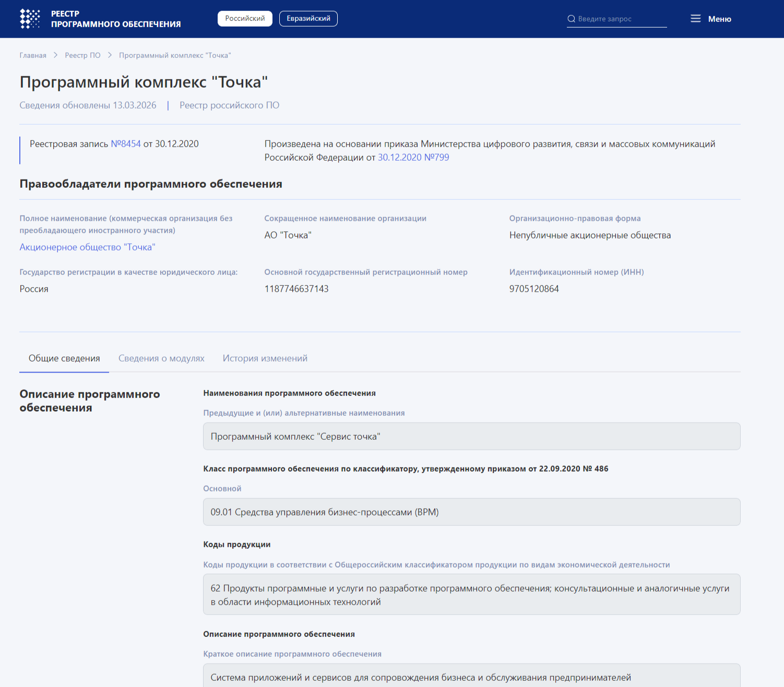Open the Меню label
The height and width of the screenshot is (687, 784).
tap(719, 19)
